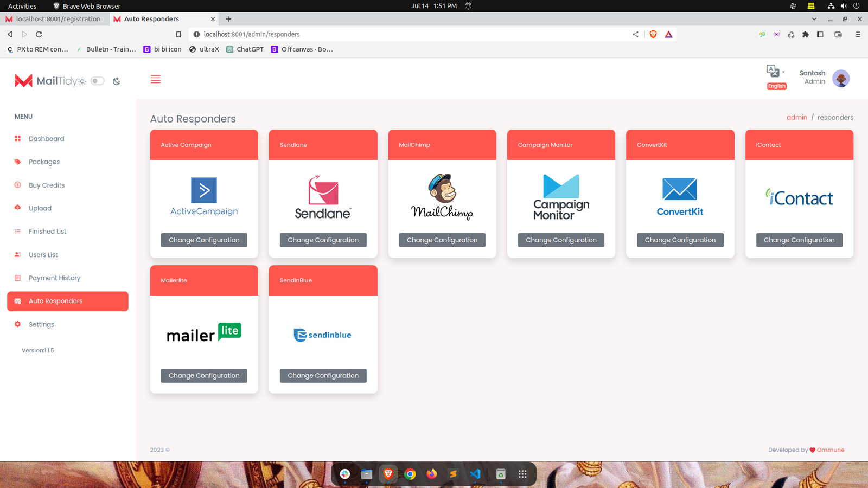The image size is (868, 488).
Task: Click the sendinblue logo image
Action: [323, 335]
